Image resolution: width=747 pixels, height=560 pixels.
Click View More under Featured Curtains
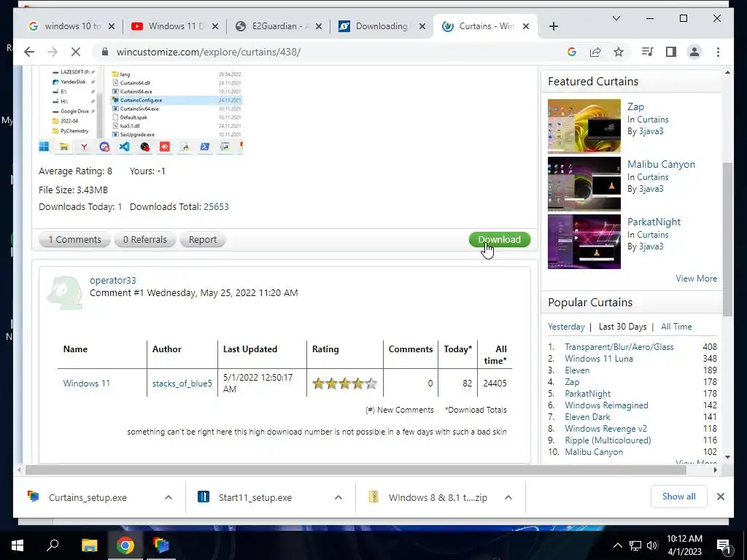pos(696,279)
